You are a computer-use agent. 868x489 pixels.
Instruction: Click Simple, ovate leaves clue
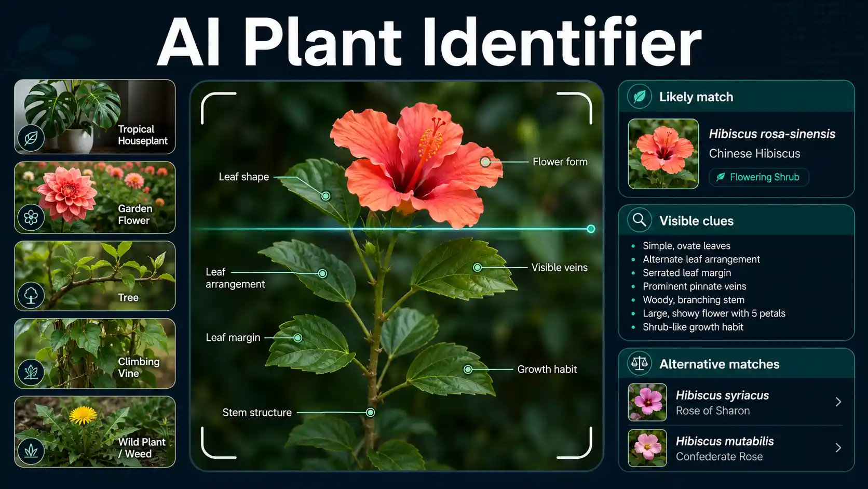click(686, 246)
